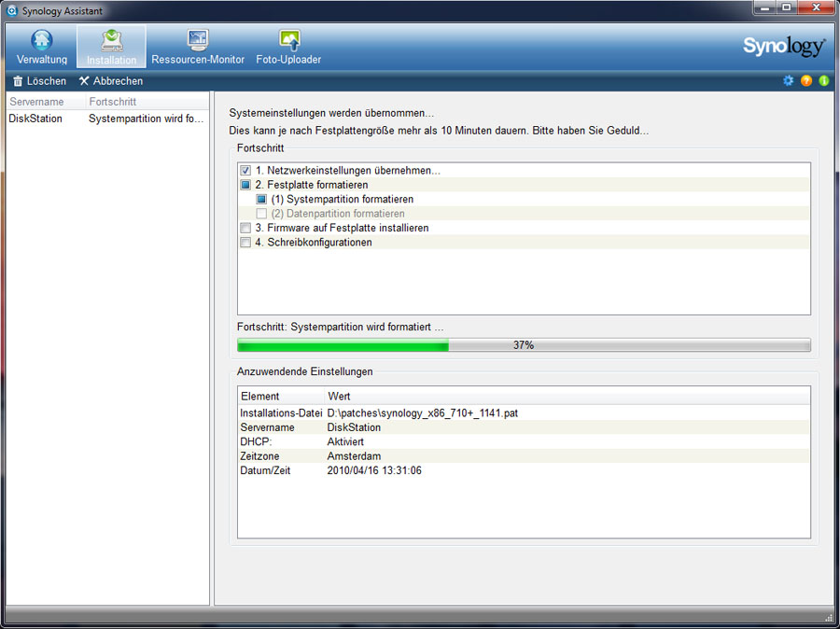Click the window resize grip in the status bar
Image resolution: width=840 pixels, height=629 pixels.
(829, 618)
